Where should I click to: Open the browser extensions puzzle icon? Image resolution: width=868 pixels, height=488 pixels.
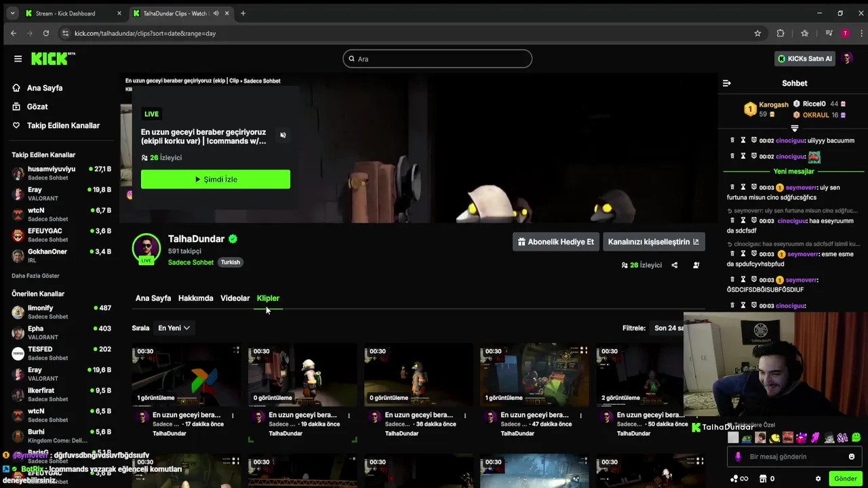[781, 33]
